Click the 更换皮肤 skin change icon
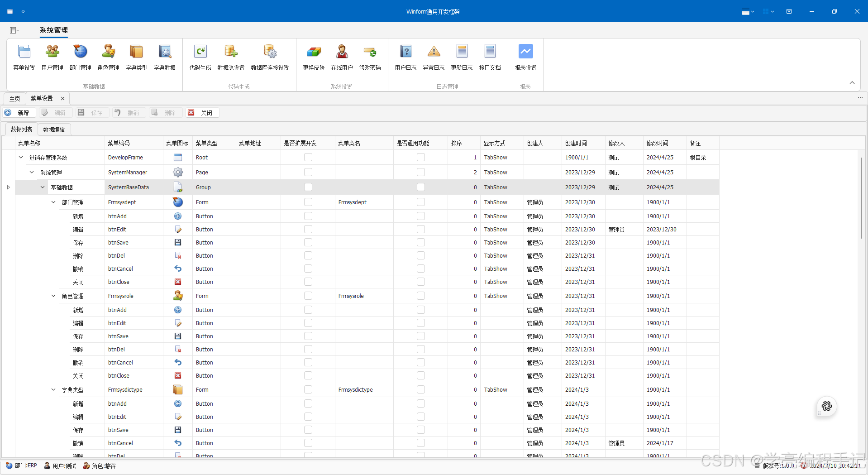 [314, 57]
